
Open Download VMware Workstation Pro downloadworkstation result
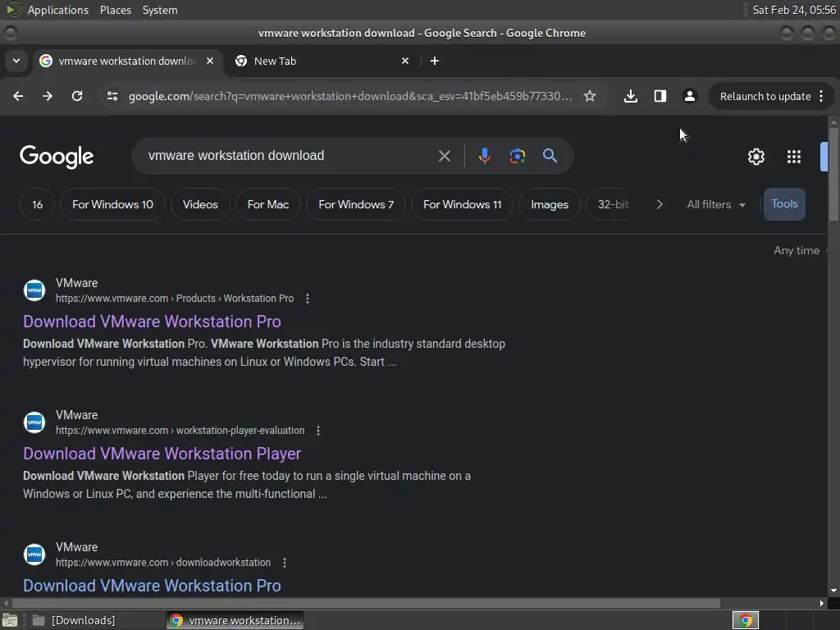152,586
